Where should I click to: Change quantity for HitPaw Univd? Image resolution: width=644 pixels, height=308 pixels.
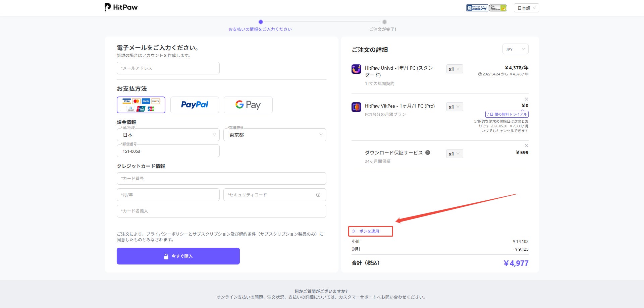click(x=454, y=69)
